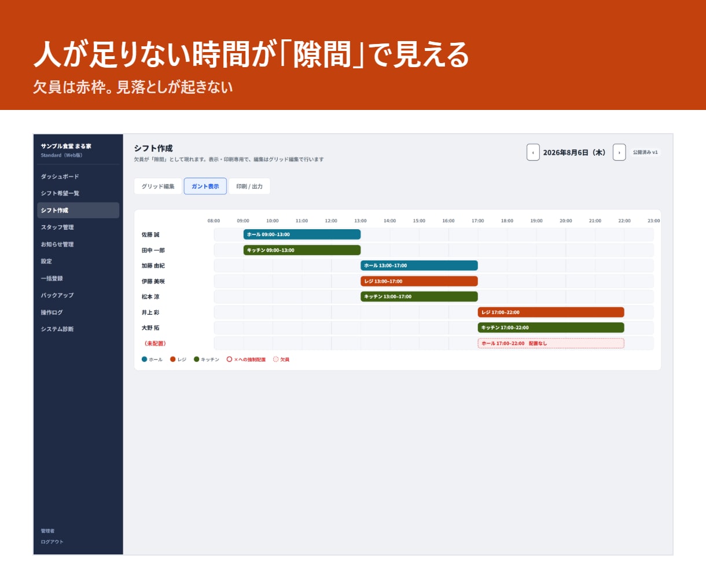Select the ガント表示 tab
This screenshot has width=706, height=588.
coord(205,186)
